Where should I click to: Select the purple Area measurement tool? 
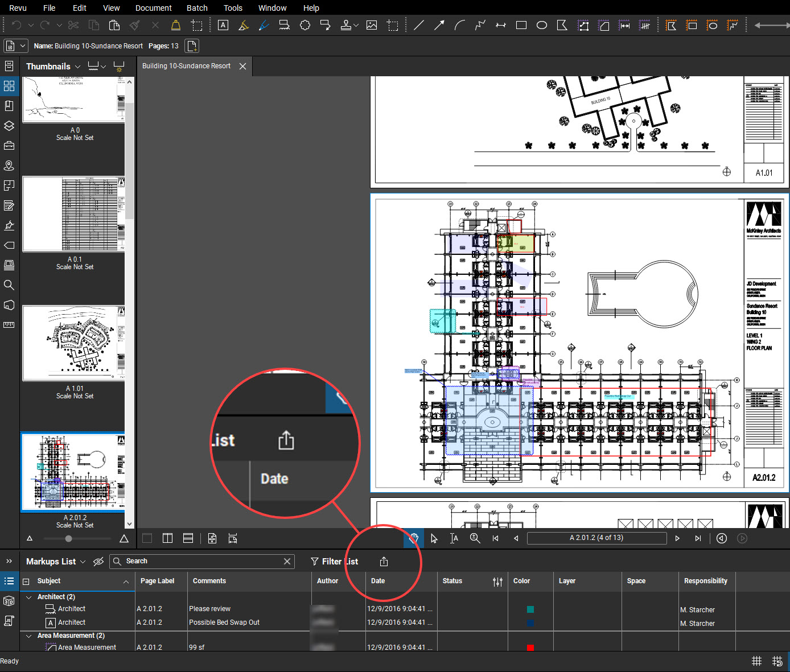coord(604,25)
